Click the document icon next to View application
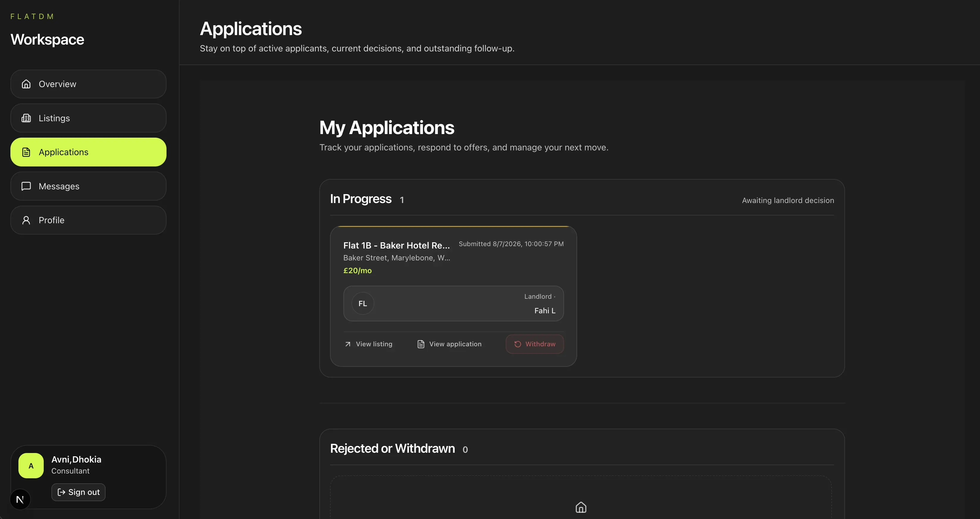The height and width of the screenshot is (519, 980). (x=421, y=344)
